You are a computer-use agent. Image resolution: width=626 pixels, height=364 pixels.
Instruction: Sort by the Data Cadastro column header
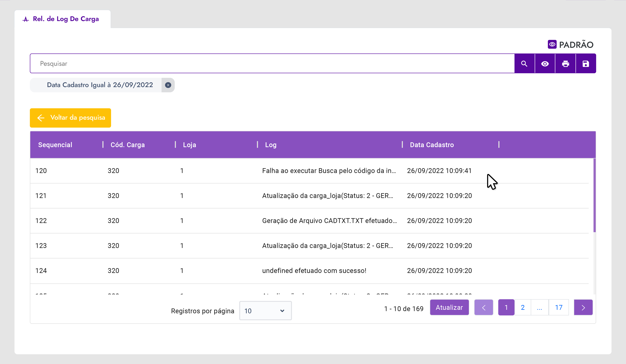[x=432, y=145]
